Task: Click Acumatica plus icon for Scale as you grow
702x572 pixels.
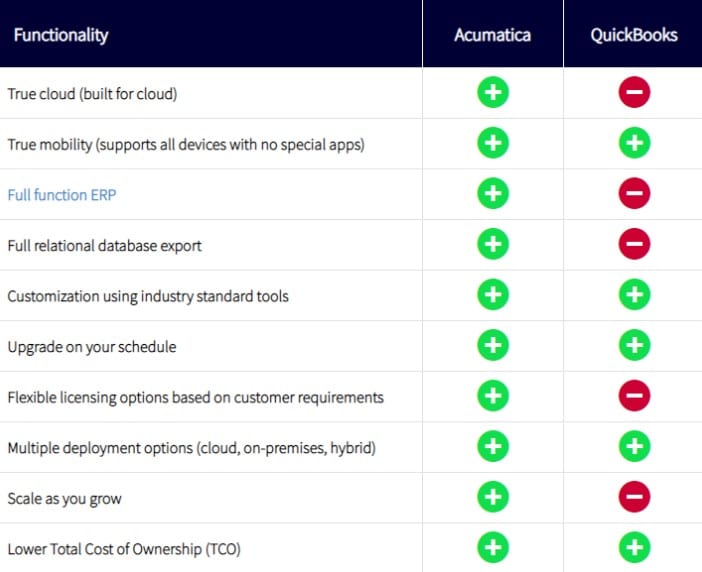Action: coord(493,497)
